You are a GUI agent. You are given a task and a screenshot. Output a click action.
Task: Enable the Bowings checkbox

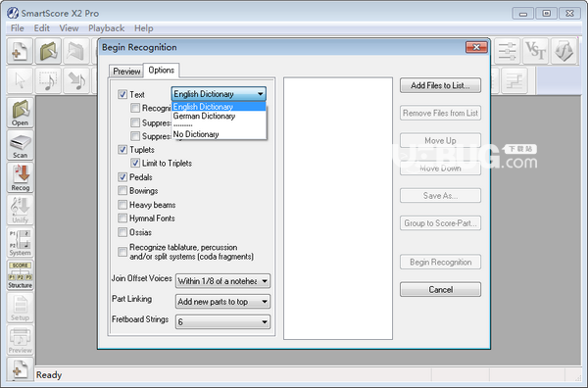click(x=122, y=190)
